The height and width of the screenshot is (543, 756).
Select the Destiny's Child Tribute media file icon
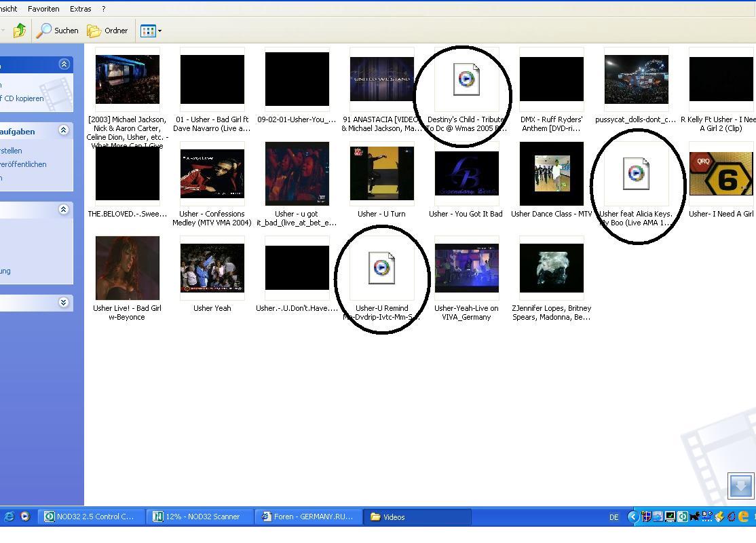pyautogui.click(x=467, y=79)
